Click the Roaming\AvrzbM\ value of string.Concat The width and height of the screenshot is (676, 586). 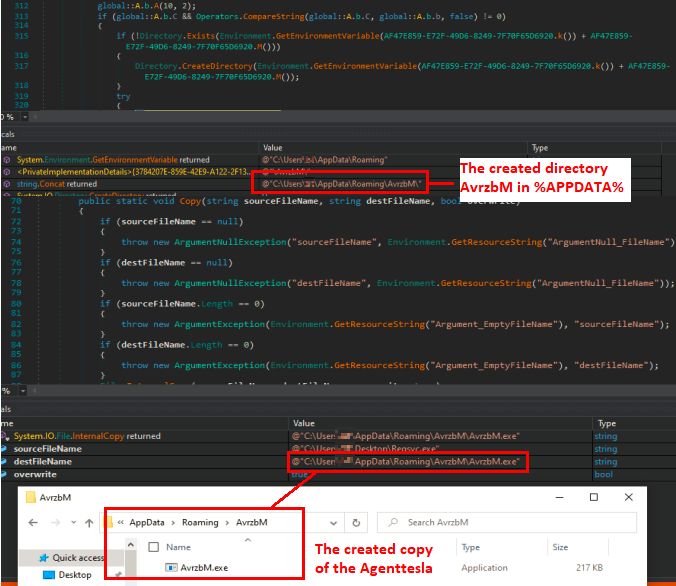pos(341,184)
